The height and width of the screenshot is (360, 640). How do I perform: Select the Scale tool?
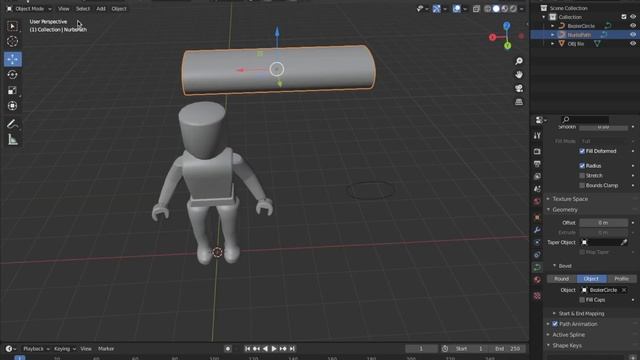pos(13,90)
